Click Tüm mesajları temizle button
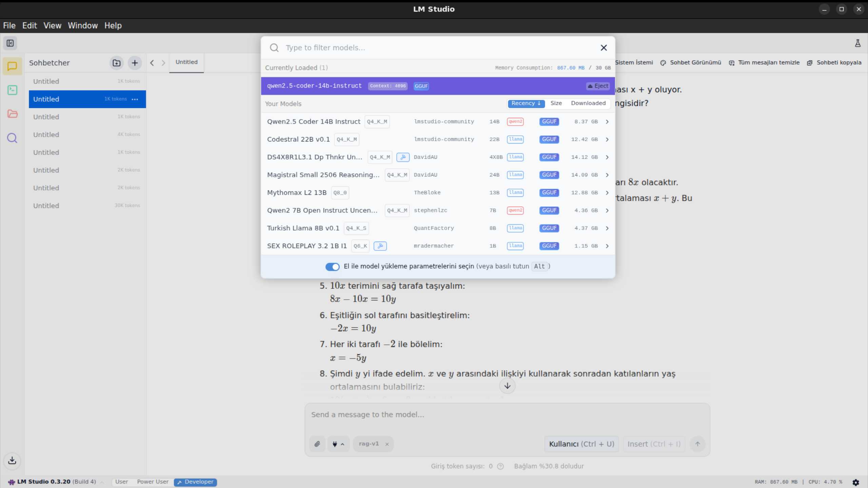The height and width of the screenshot is (488, 868). click(764, 63)
